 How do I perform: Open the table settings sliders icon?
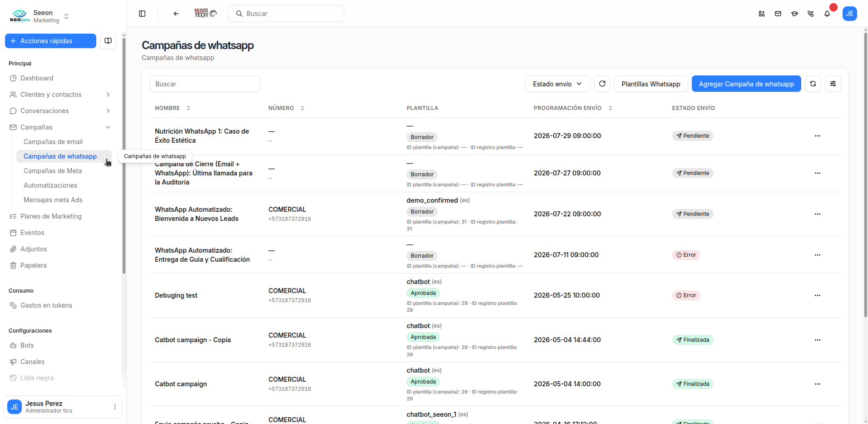(x=833, y=84)
